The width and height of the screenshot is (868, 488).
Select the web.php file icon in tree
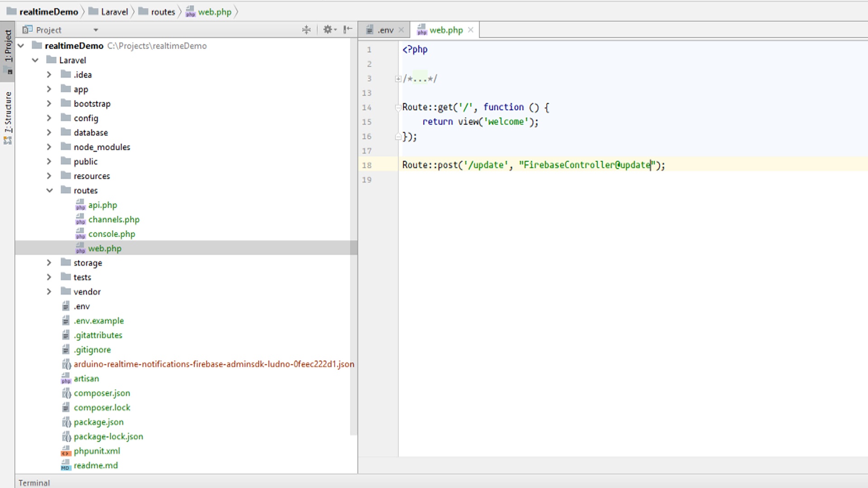(x=80, y=249)
